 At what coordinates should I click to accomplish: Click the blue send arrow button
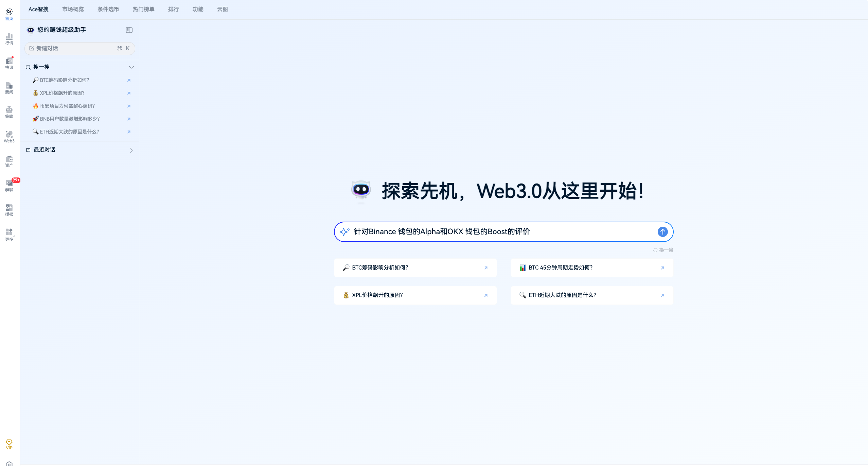coord(662,232)
